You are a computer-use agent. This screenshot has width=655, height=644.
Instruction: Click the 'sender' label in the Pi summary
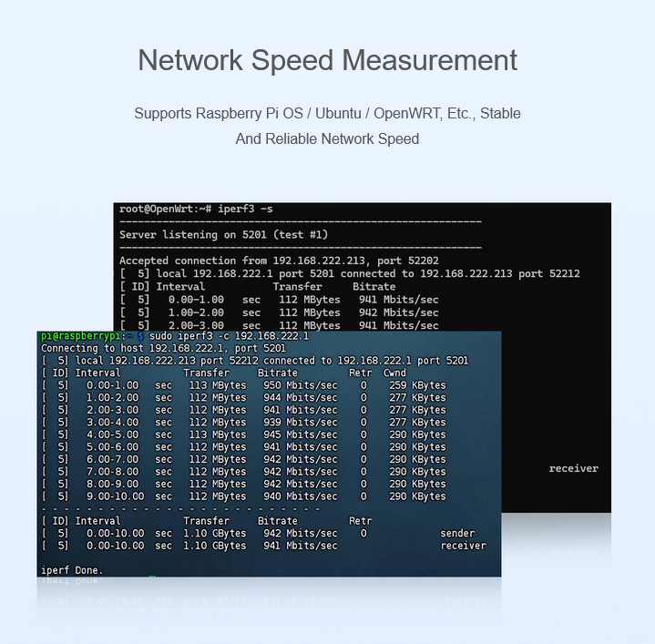[457, 533]
